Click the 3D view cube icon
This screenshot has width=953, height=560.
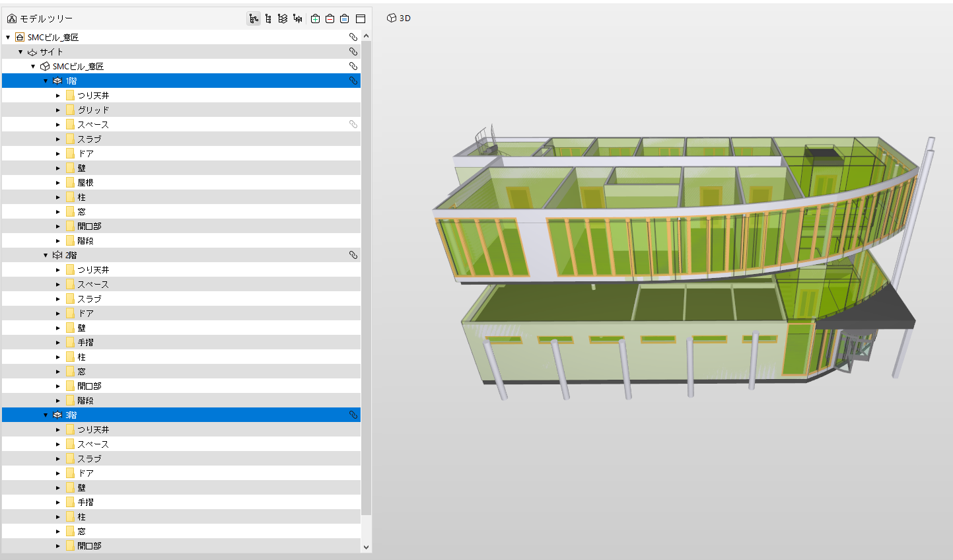[392, 18]
